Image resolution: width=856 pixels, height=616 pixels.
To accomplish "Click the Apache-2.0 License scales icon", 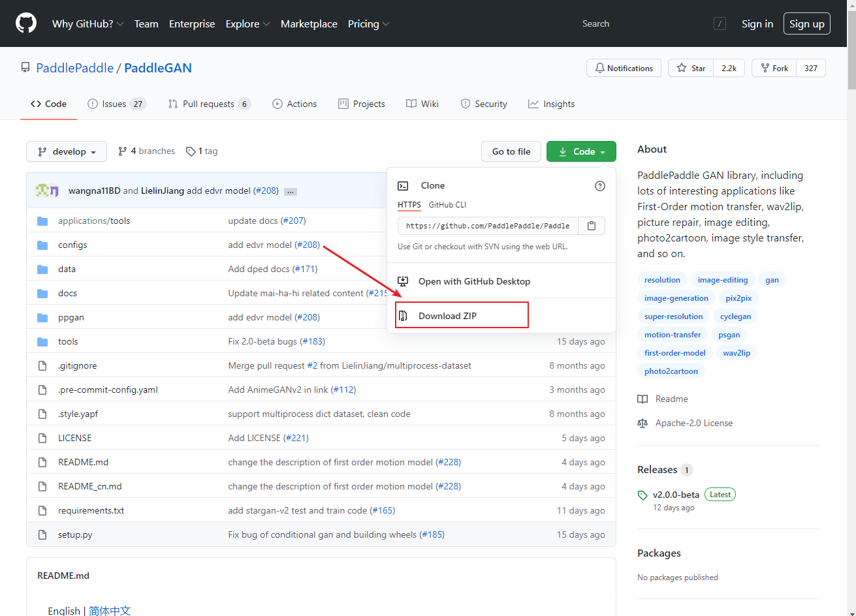I will click(x=642, y=423).
